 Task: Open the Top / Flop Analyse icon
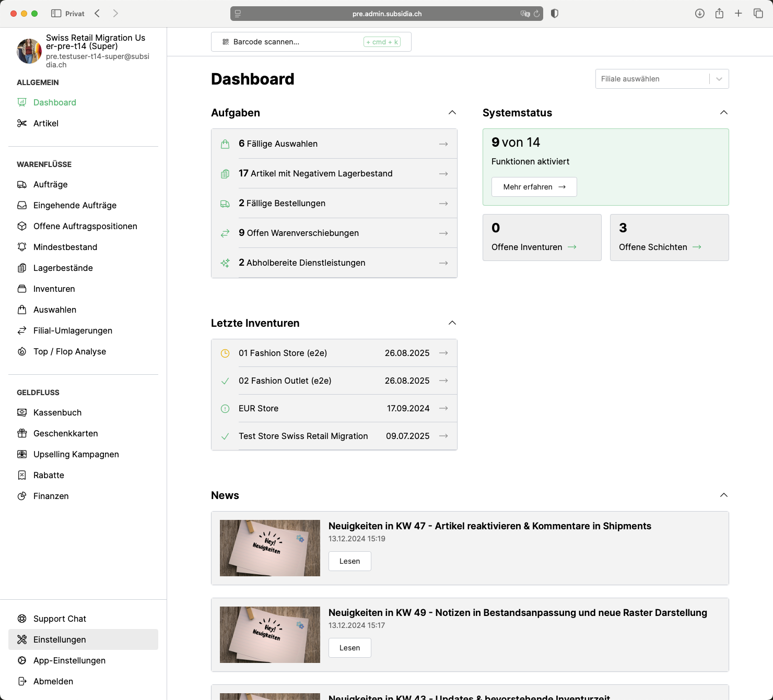pos(22,351)
